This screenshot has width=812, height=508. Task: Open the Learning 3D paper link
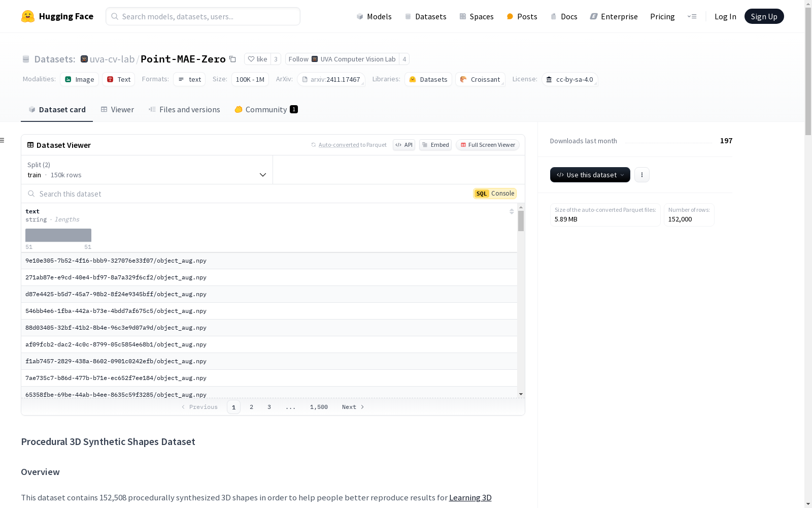[470, 498]
